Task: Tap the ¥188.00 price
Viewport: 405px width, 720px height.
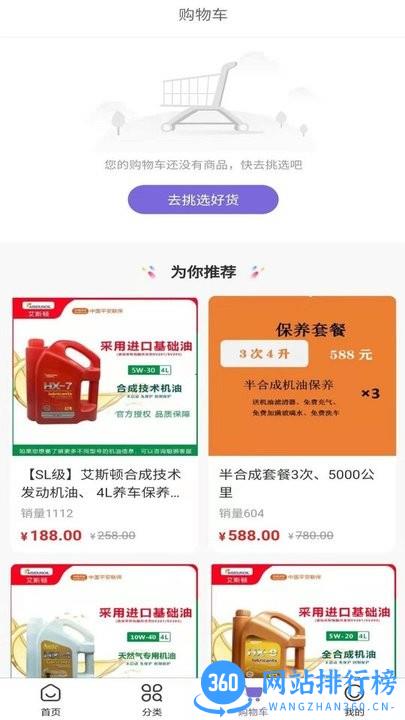Action: click(x=51, y=535)
